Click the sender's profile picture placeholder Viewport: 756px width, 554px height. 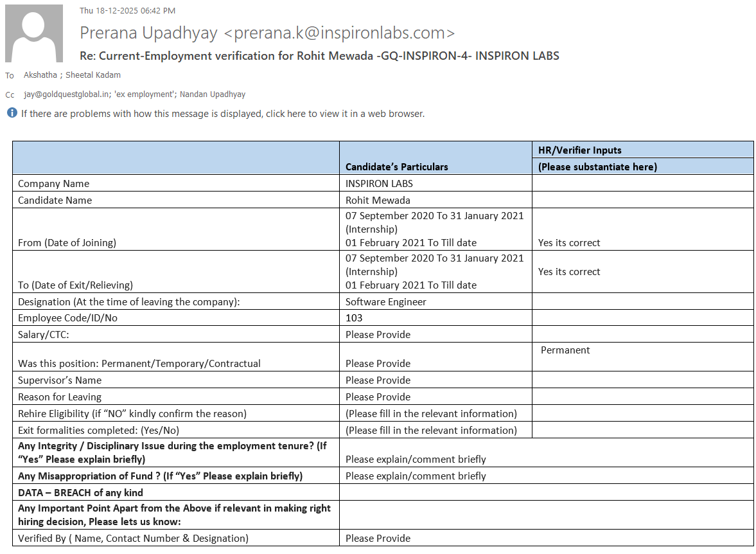(x=33, y=33)
